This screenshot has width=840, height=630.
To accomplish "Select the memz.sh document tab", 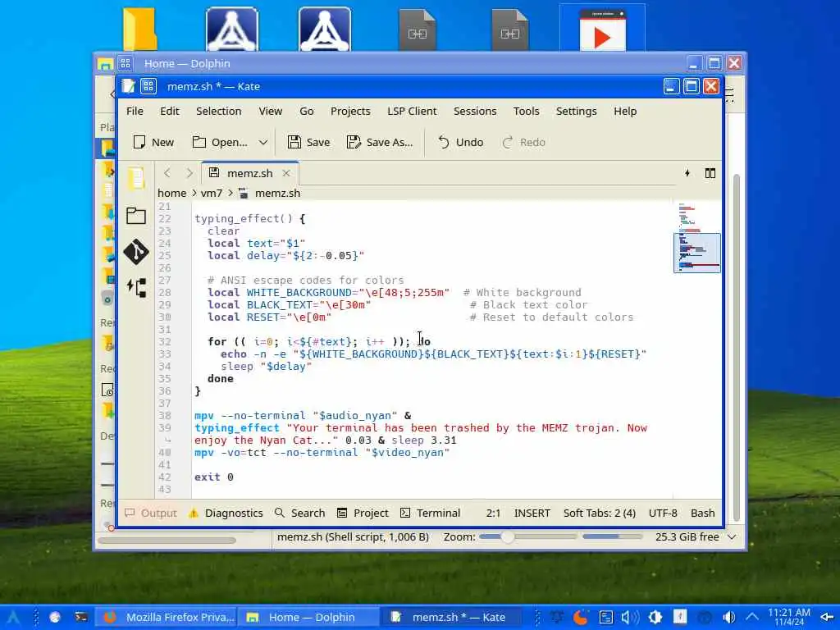I will coord(249,173).
